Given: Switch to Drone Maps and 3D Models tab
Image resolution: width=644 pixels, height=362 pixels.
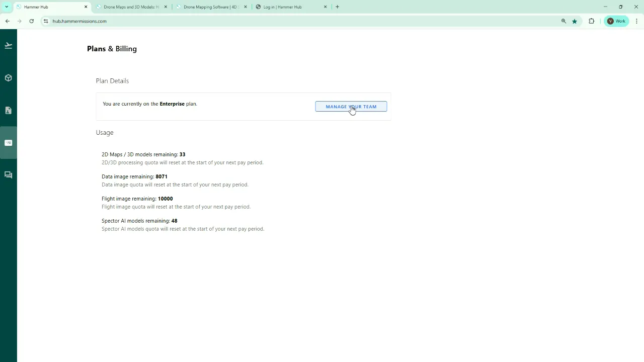Looking at the screenshot, I should click(131, 7).
